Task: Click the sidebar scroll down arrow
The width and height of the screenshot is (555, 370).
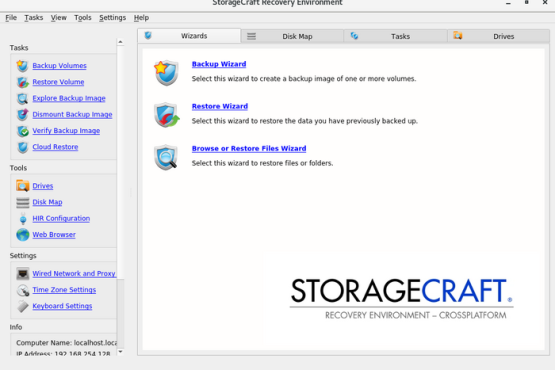Action: click(x=120, y=352)
